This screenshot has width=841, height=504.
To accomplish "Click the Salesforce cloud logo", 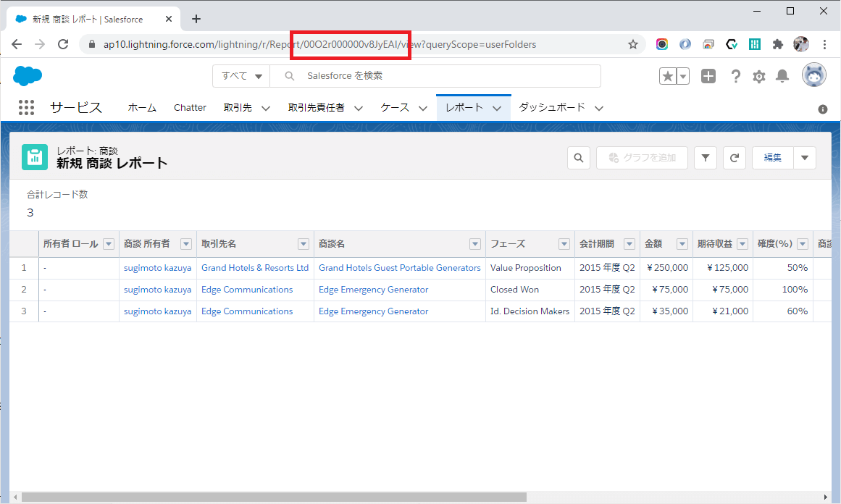I will tap(28, 75).
